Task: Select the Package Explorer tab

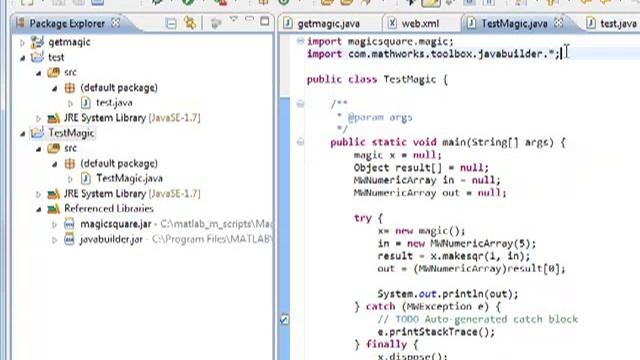Action: 67,24
